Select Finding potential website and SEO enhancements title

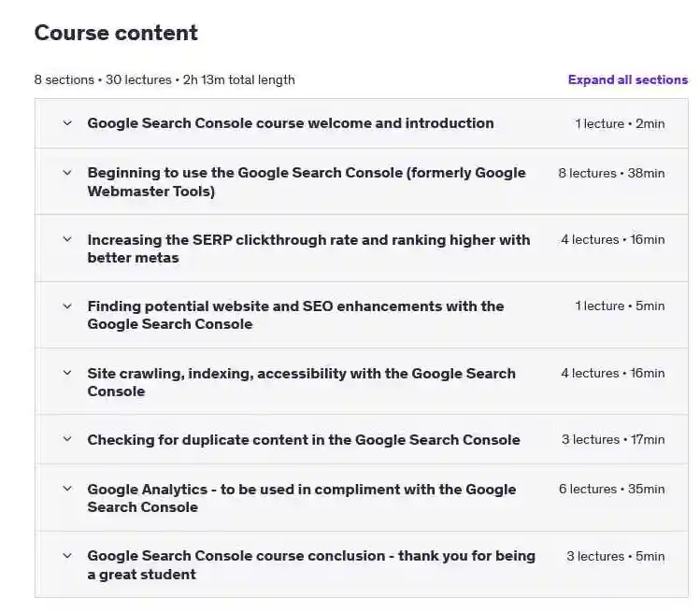coord(295,315)
